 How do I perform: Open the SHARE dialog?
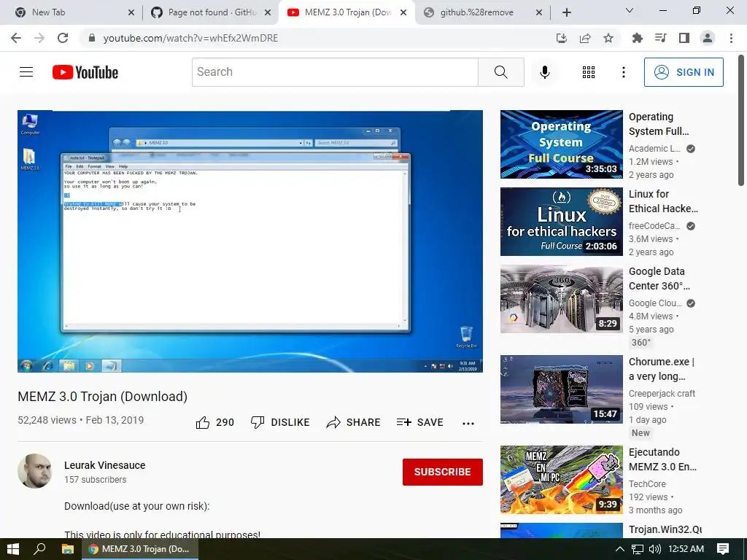(x=353, y=422)
